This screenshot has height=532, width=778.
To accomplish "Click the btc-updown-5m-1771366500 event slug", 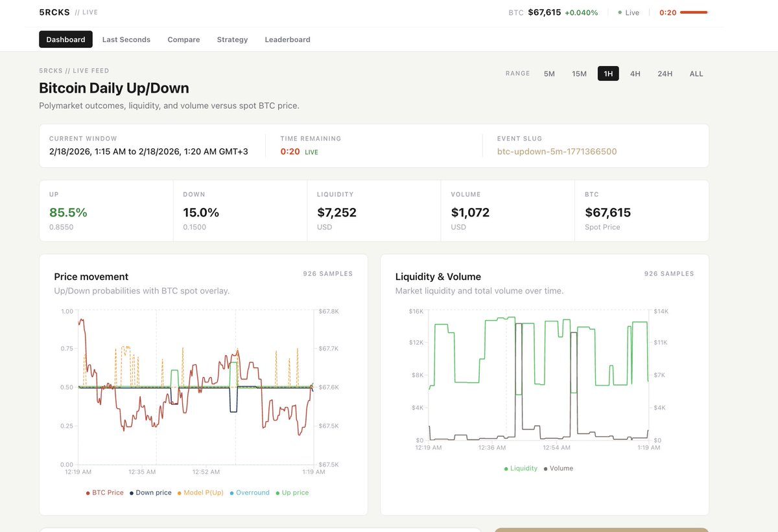I will point(557,152).
